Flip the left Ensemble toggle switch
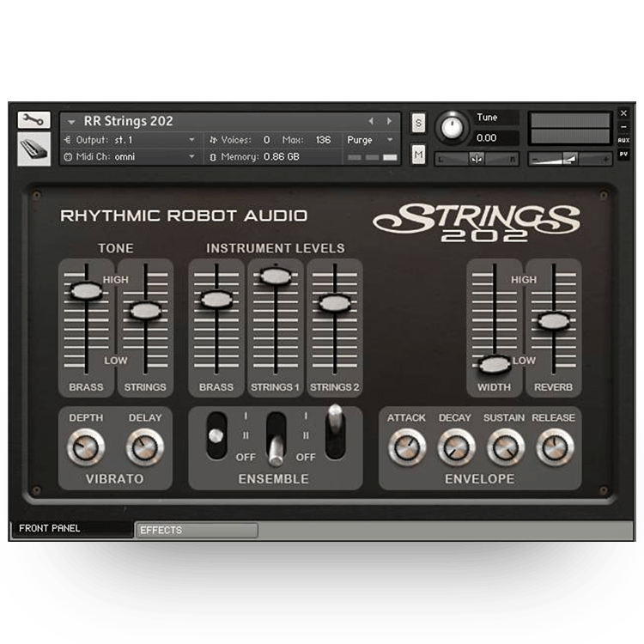This screenshot has height=644, width=644. pos(216,435)
